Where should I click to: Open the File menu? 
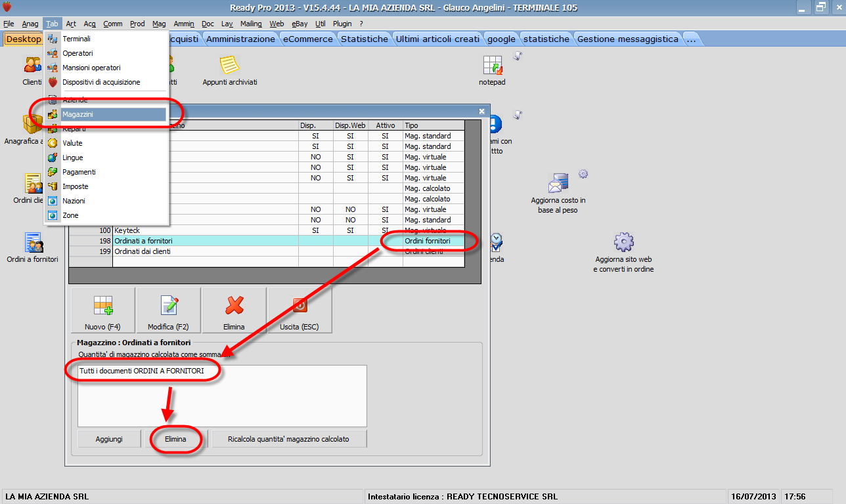9,24
